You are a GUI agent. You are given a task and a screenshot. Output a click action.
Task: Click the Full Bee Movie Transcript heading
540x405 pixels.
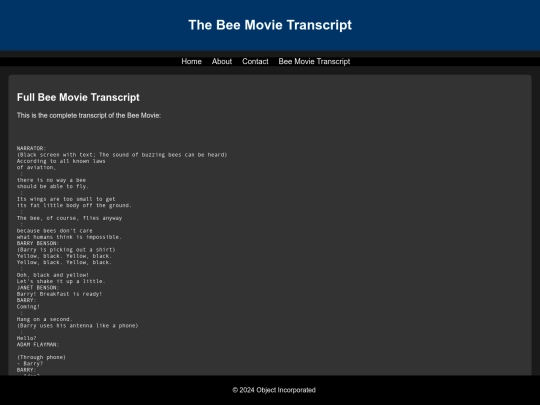(78, 97)
